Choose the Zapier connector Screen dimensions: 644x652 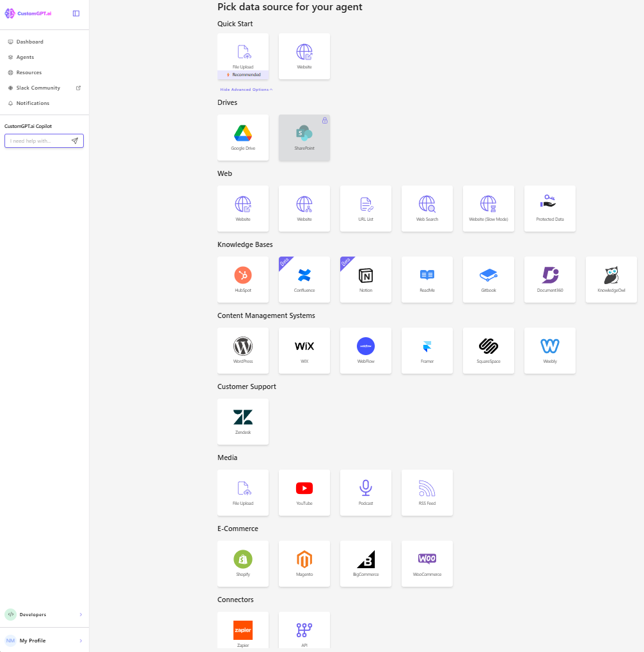(243, 632)
